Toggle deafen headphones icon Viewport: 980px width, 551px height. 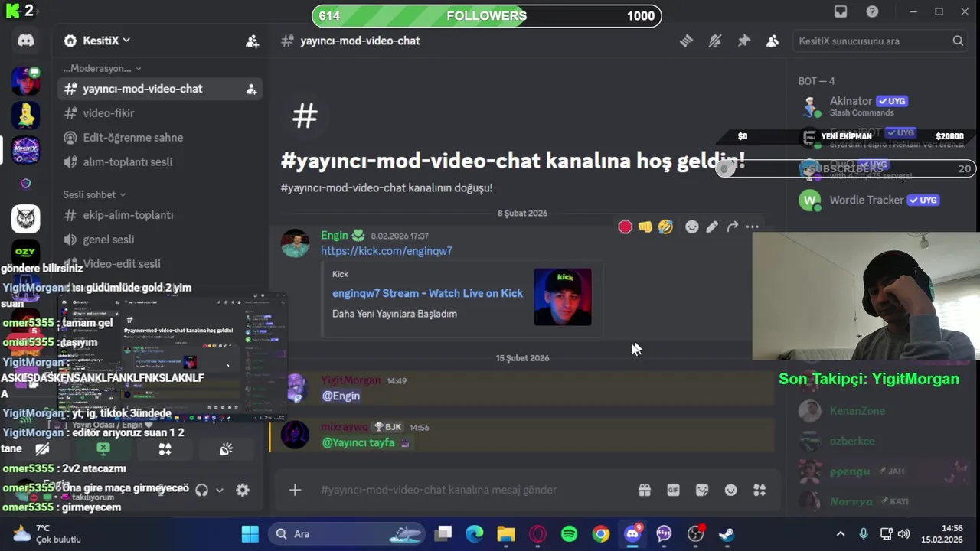(202, 490)
